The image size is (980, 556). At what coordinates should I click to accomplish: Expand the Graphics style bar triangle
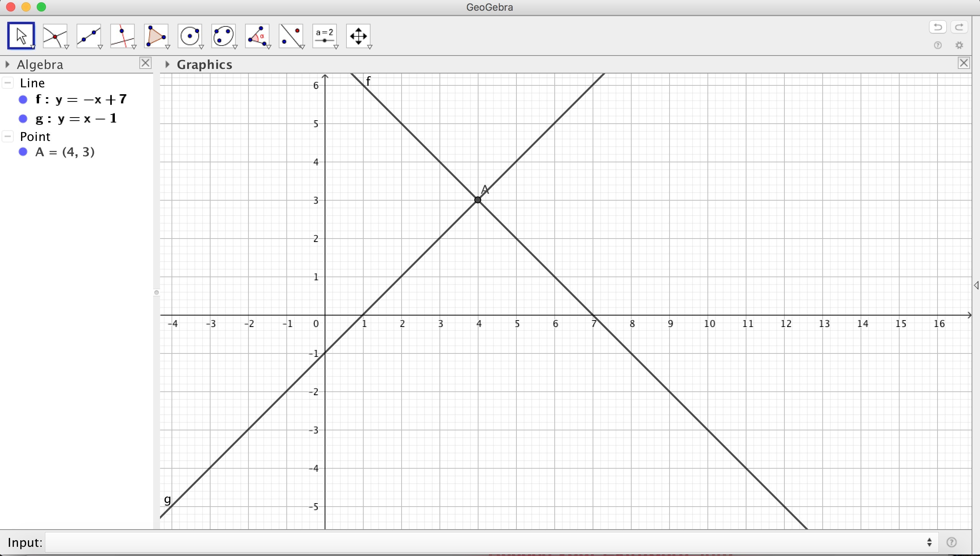167,64
